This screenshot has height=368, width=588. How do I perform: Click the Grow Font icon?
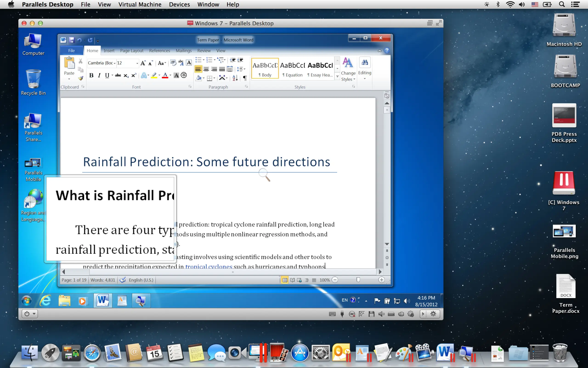[143, 63]
